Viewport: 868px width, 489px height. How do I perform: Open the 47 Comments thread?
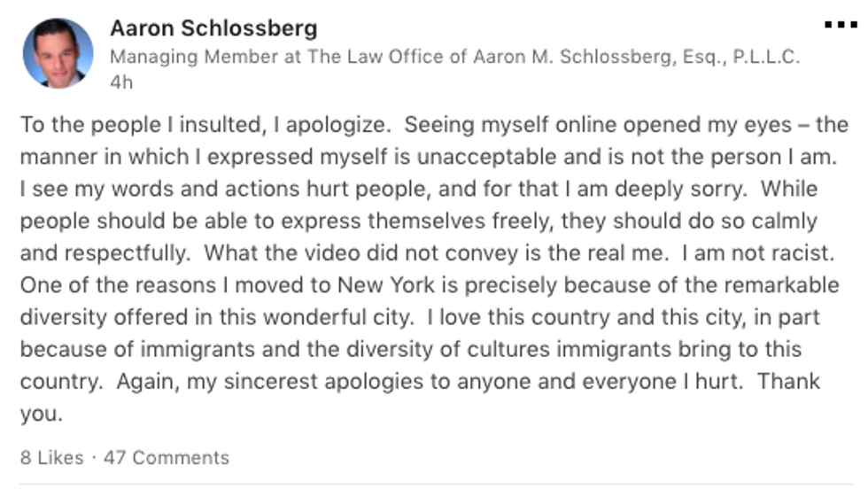pos(167,458)
